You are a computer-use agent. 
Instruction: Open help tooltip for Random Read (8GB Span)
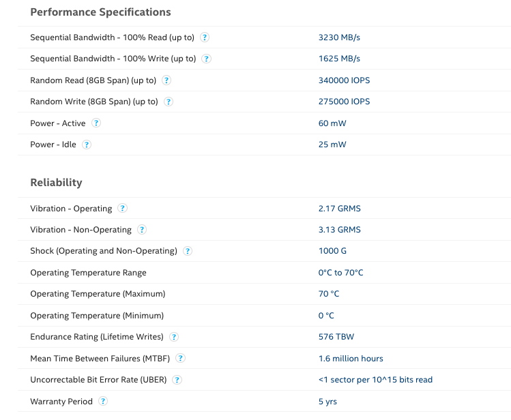tap(166, 80)
